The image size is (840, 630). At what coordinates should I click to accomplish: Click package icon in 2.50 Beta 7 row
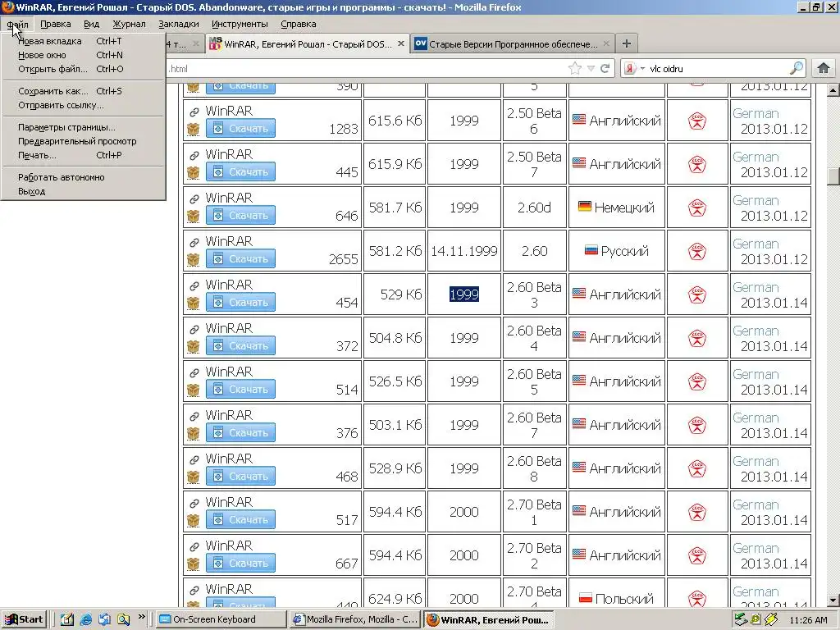[193, 172]
